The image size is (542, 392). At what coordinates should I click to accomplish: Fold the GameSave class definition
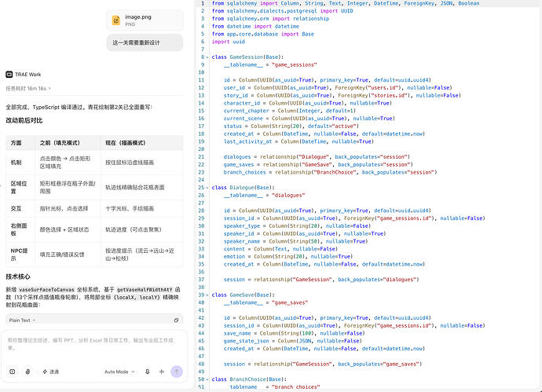[207, 295]
